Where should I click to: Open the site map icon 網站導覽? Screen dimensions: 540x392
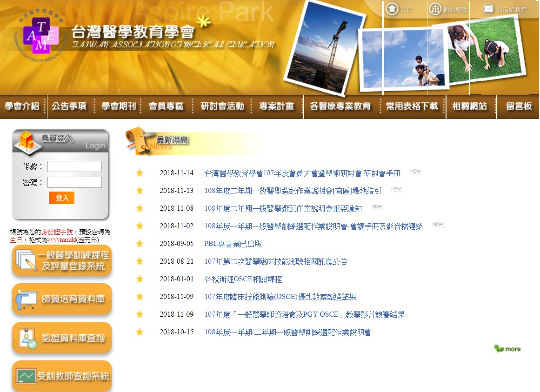[x=435, y=9]
